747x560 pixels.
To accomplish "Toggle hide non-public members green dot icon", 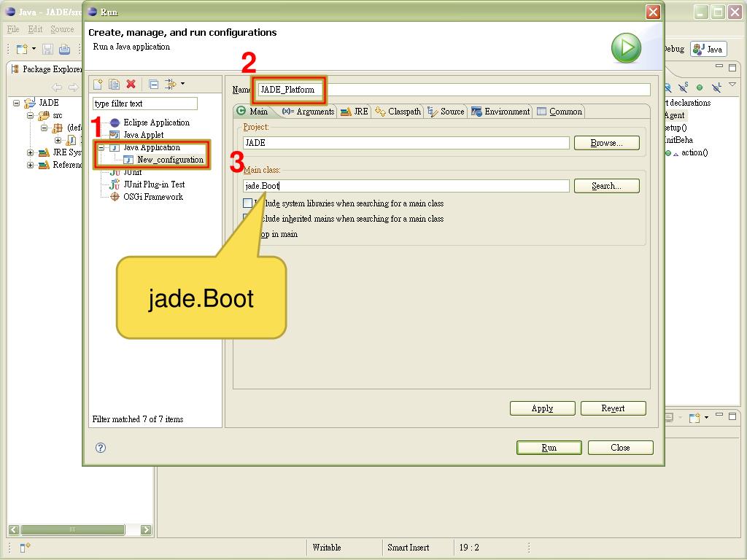I will click(x=700, y=87).
